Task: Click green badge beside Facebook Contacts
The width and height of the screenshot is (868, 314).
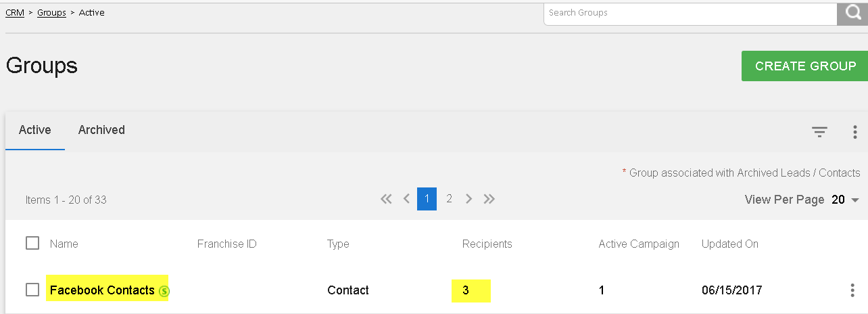Action: tap(164, 292)
